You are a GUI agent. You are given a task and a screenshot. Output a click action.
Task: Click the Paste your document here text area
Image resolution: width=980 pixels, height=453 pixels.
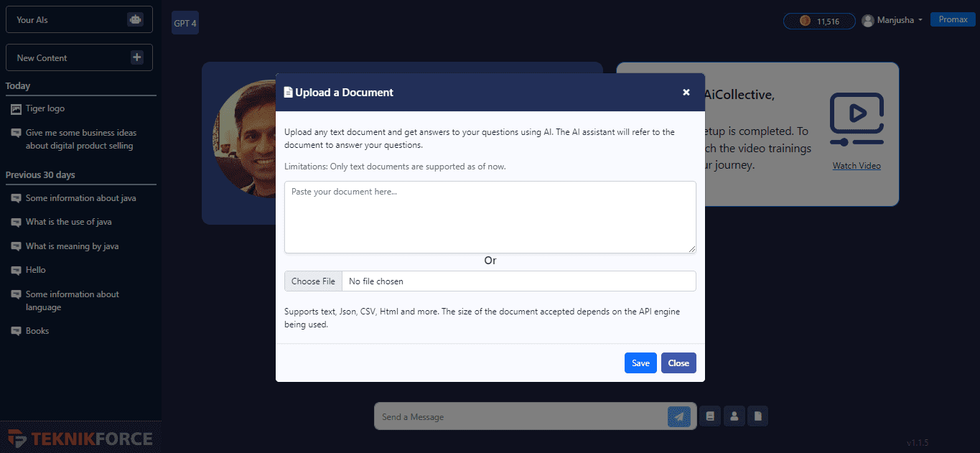[x=490, y=217]
